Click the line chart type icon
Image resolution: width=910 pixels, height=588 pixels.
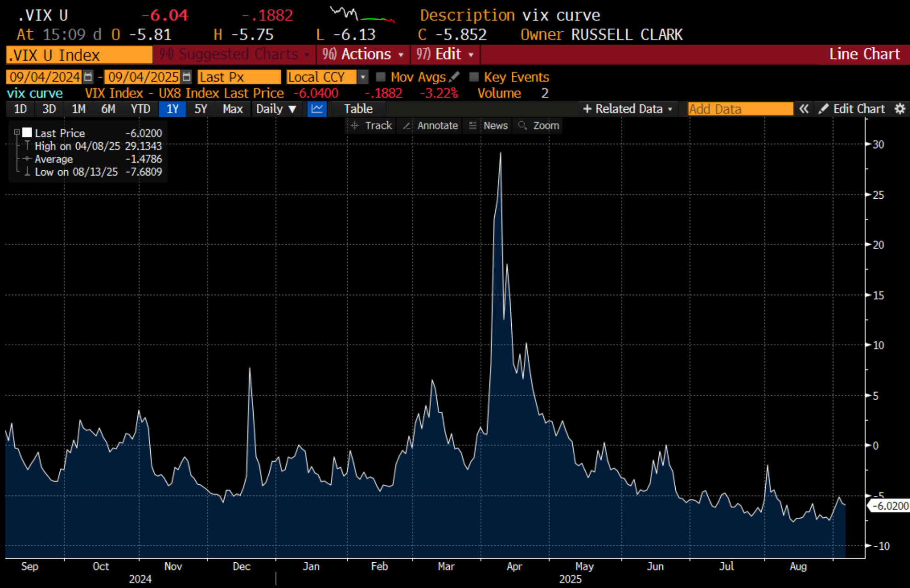point(317,109)
